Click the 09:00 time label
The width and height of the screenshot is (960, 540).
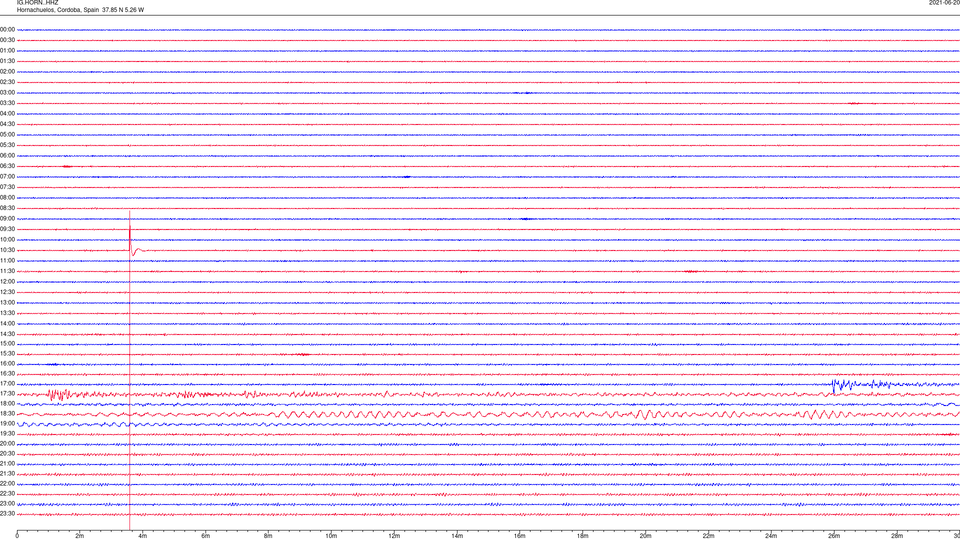point(7,219)
